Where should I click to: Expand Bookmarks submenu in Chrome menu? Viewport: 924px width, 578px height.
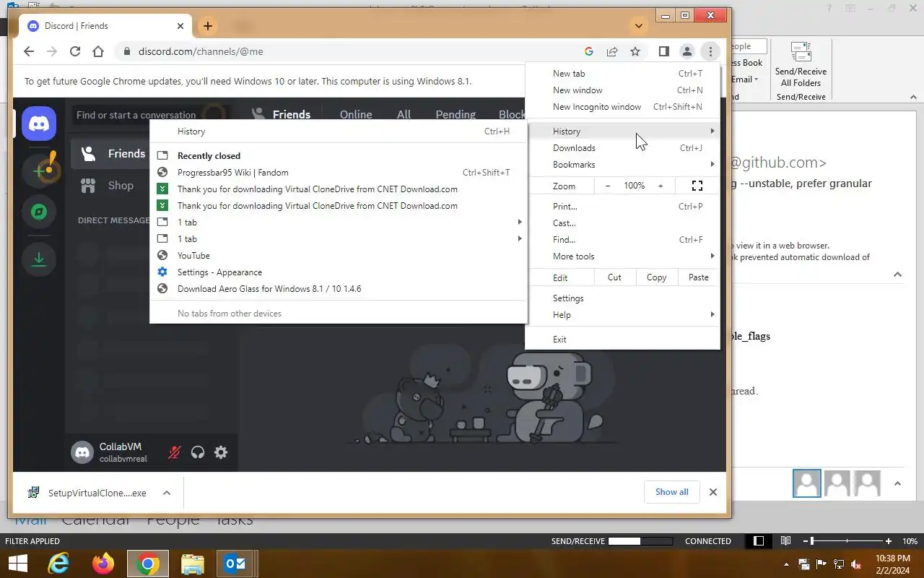622,165
